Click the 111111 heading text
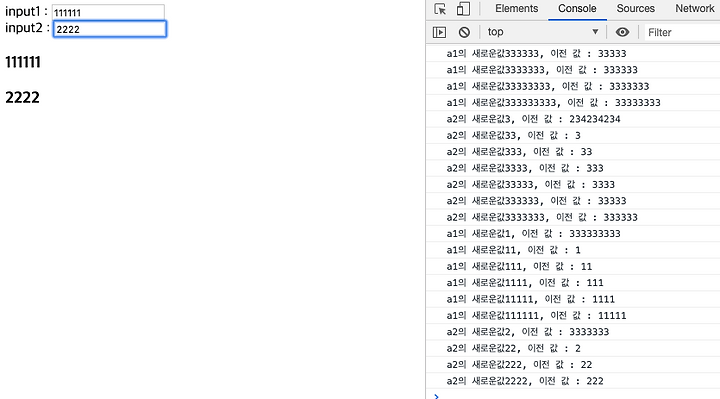 click(x=23, y=62)
